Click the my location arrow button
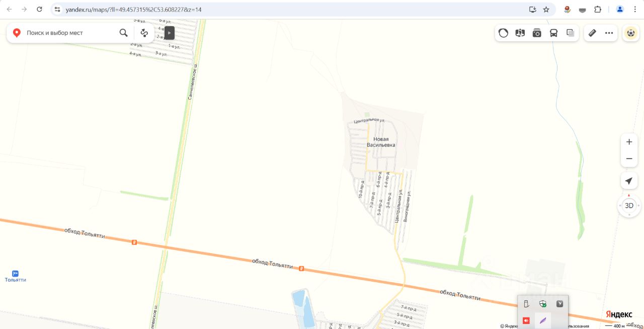This screenshot has height=329, width=644. coord(629,181)
